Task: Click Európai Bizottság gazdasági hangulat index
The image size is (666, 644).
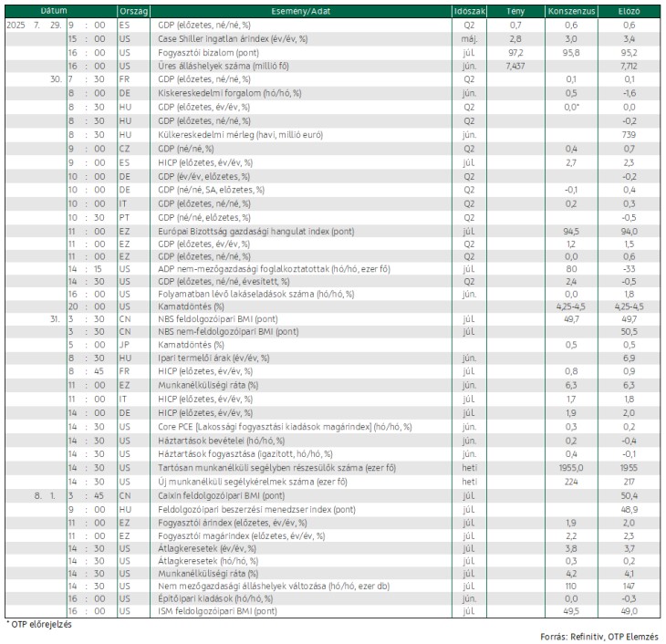Action: 255,232
